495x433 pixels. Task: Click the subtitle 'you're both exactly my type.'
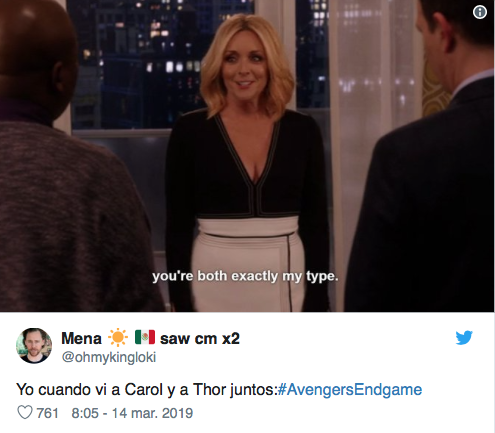pos(245,276)
